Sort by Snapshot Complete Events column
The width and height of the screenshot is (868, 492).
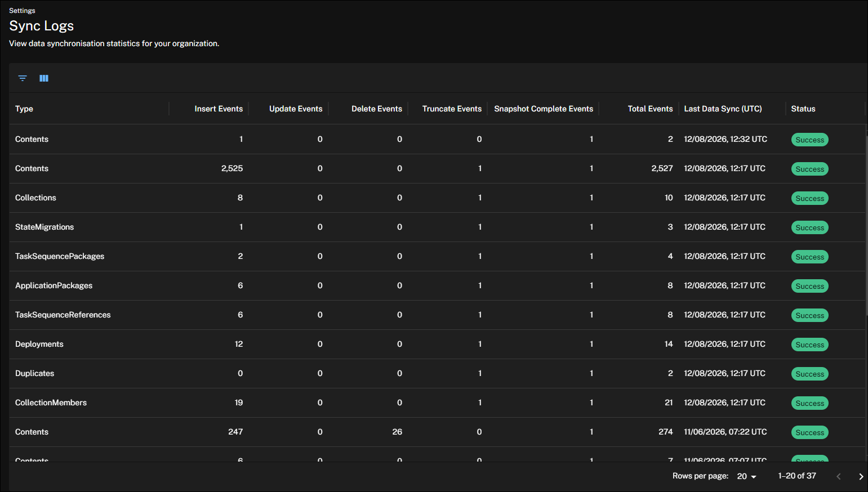(544, 109)
